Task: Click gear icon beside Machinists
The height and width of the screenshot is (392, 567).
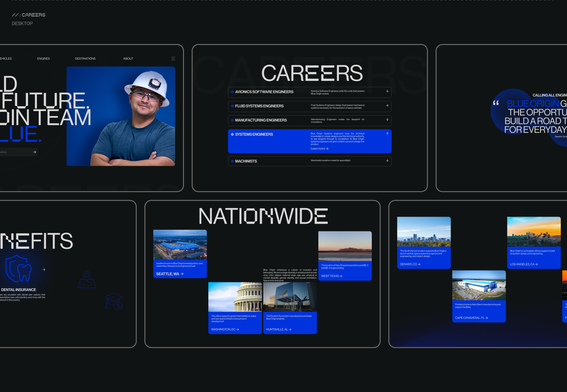Action: coord(232,161)
